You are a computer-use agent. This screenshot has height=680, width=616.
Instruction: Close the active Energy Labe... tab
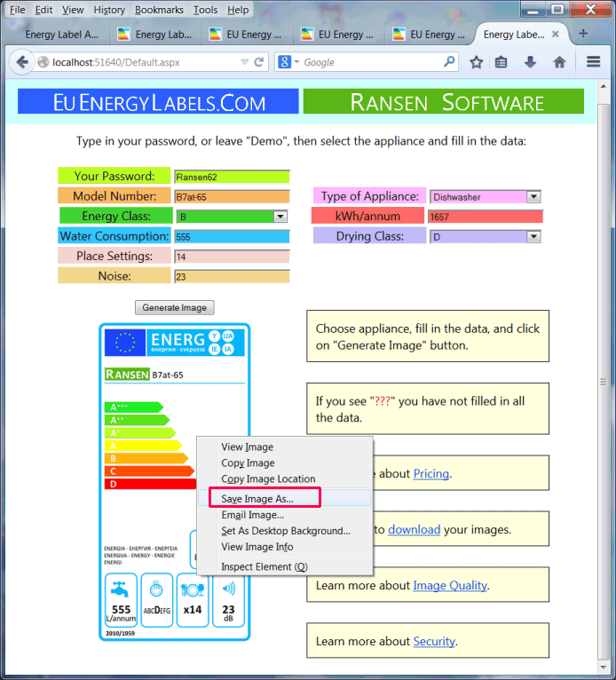(556, 35)
